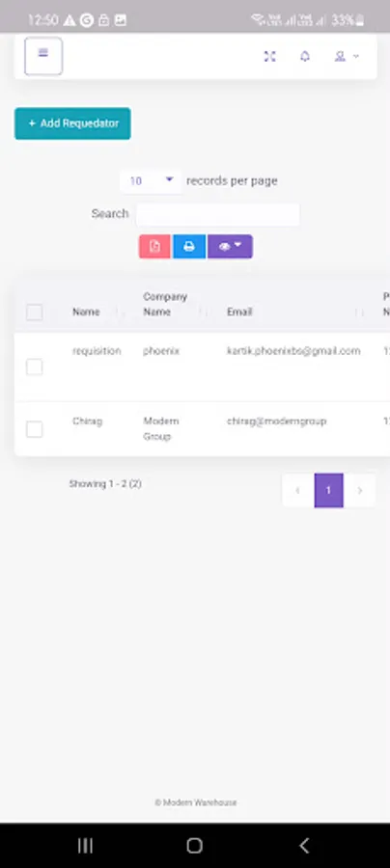
Task: Click kartik.phoenixbs@gmail.com email cell
Action: (x=293, y=351)
